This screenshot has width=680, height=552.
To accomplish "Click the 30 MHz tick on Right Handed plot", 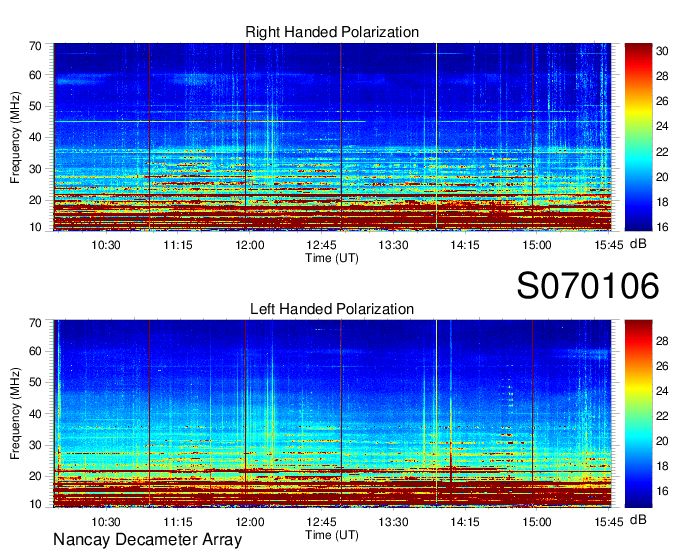I will point(35,169).
